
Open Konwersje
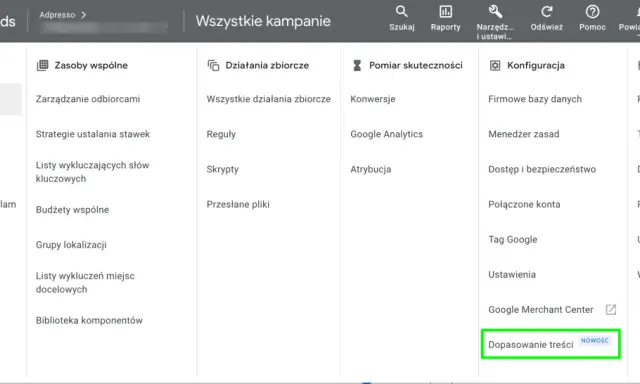click(373, 99)
